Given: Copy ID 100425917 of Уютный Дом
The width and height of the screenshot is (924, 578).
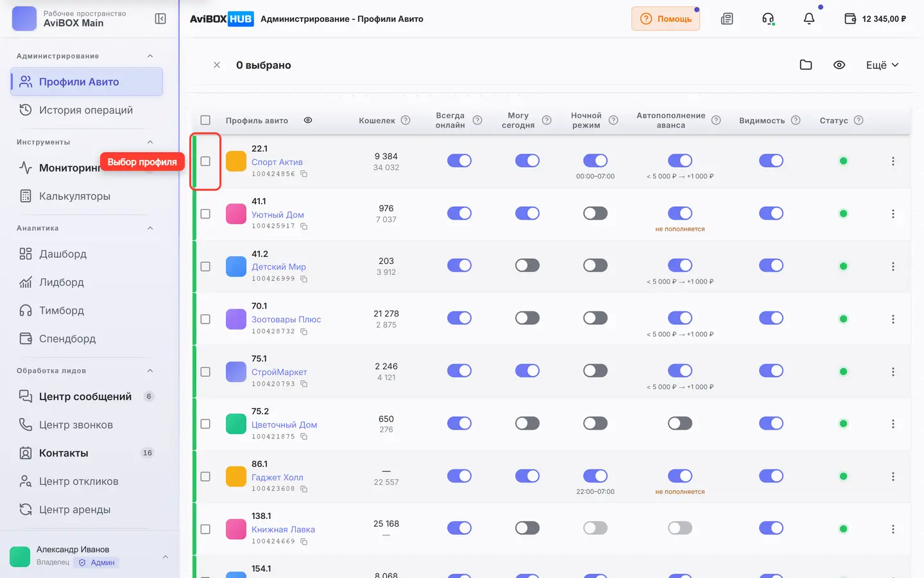Looking at the screenshot, I should 304,226.
